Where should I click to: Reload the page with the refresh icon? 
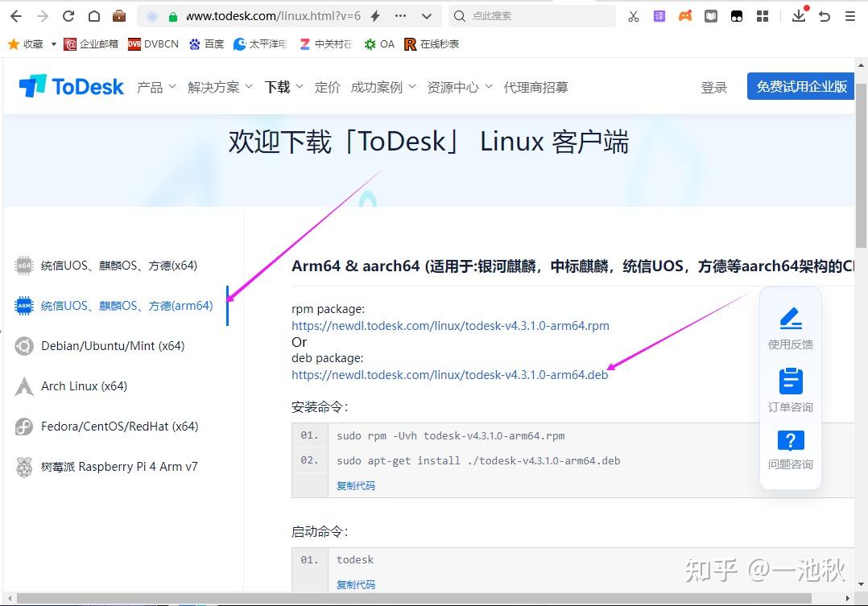click(68, 16)
